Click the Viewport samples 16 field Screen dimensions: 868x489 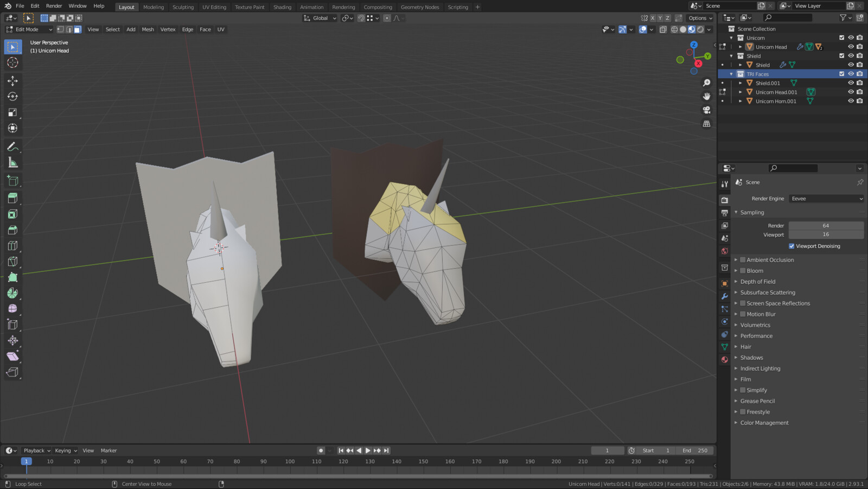click(826, 234)
